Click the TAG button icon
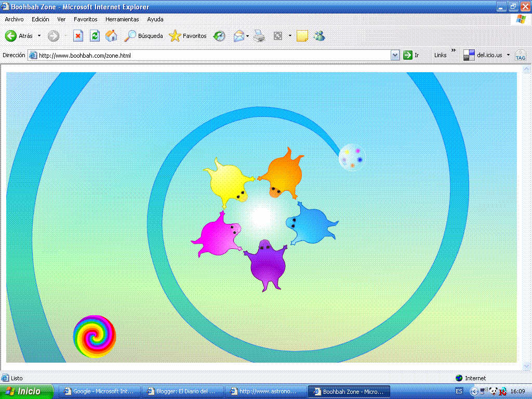The width and height of the screenshot is (532, 399). (520, 55)
